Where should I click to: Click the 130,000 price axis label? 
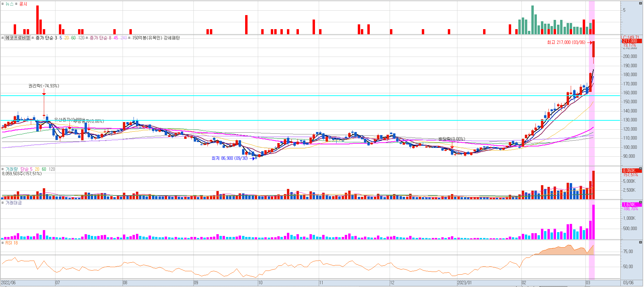pyautogui.click(x=630, y=120)
